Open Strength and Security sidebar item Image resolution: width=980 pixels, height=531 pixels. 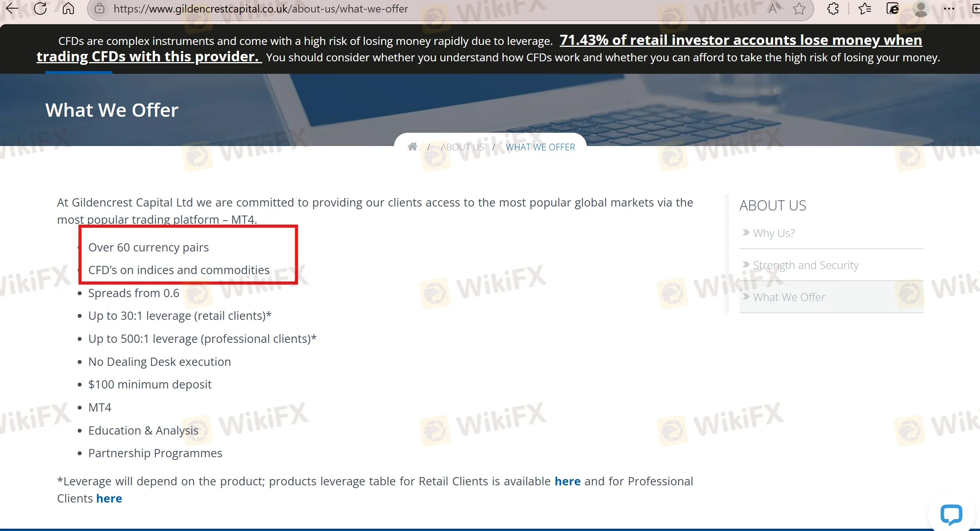point(805,265)
